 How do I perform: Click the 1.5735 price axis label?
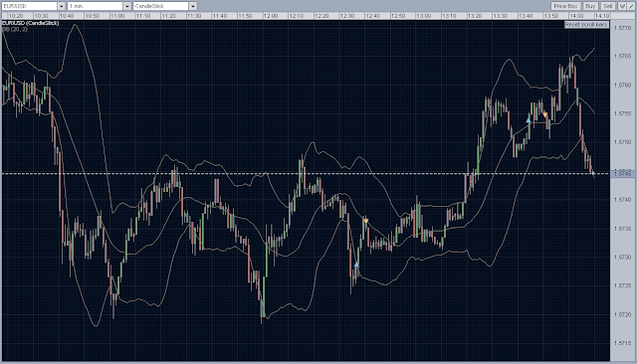click(x=622, y=229)
